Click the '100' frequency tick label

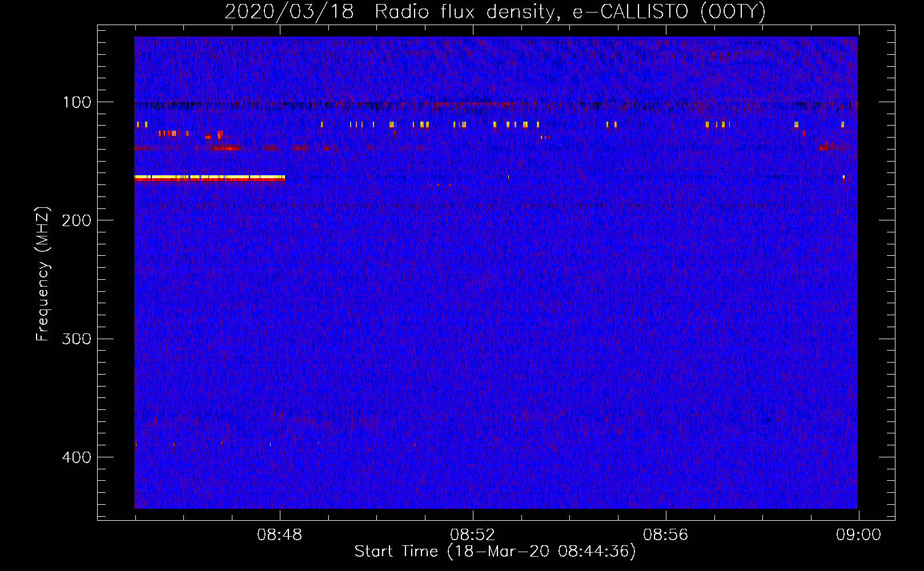[77, 102]
